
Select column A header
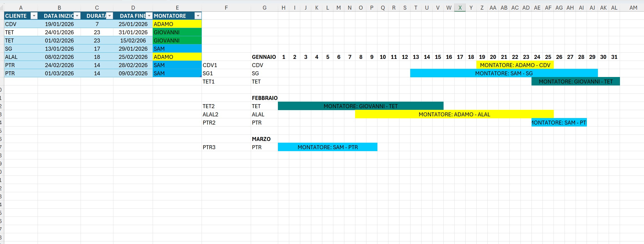click(21, 8)
